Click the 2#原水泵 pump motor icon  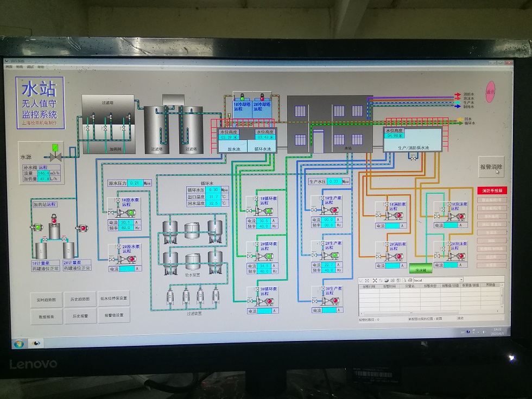pyautogui.click(x=127, y=259)
